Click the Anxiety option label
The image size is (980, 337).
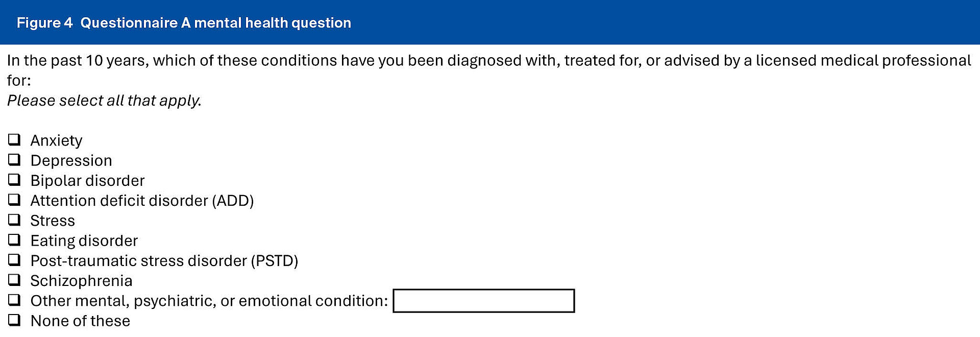56,140
